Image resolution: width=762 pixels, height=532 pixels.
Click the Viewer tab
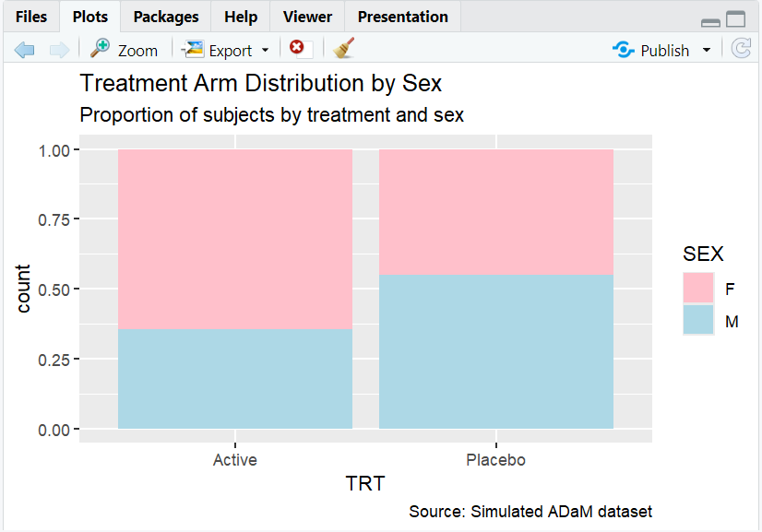307,16
